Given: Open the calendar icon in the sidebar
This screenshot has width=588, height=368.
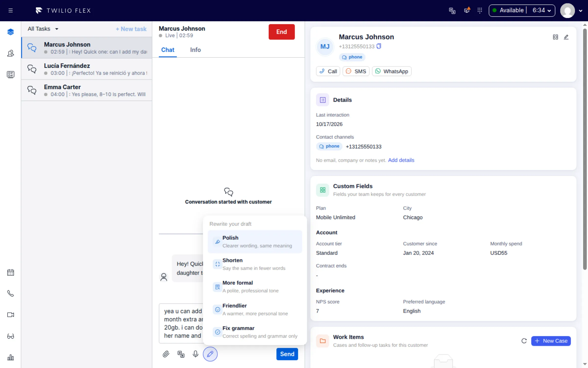Looking at the screenshot, I should 11,272.
